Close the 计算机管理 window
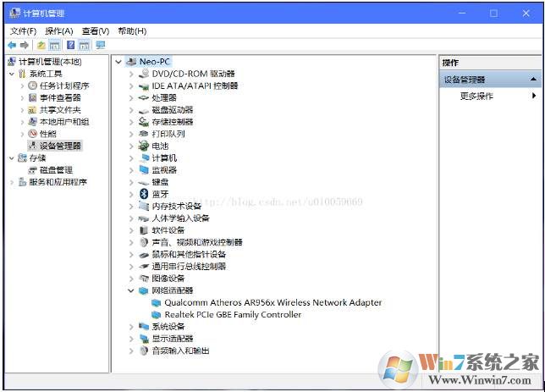Screen dimensions: 545x392 click(x=526, y=14)
